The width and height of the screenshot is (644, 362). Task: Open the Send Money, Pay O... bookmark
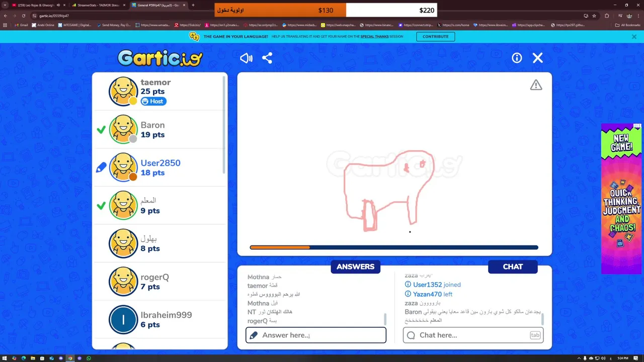[114, 25]
